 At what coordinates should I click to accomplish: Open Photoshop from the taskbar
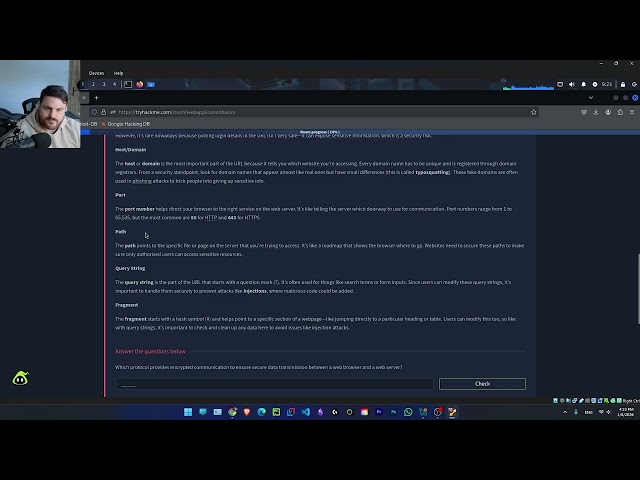(394, 412)
